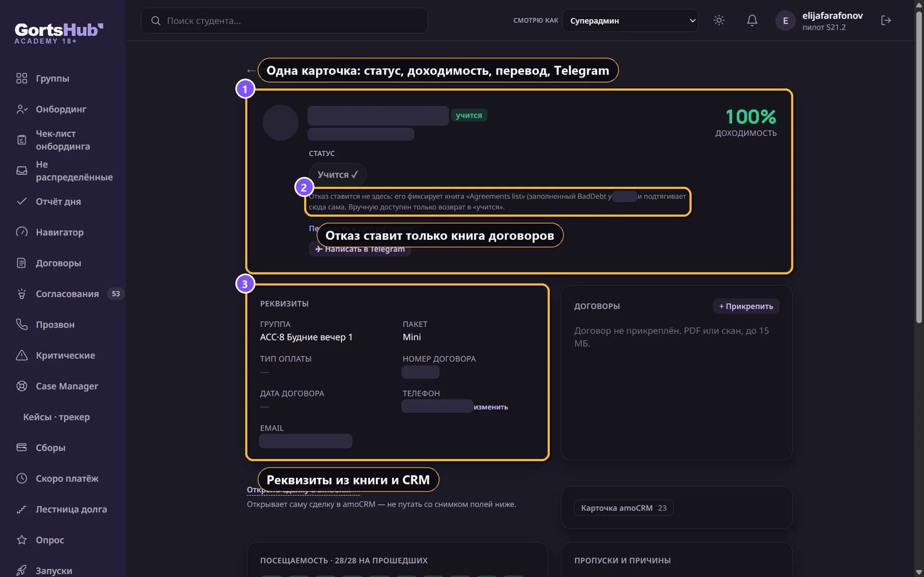
Task: Click the Критические warning triangle icon
Action: [x=22, y=355]
